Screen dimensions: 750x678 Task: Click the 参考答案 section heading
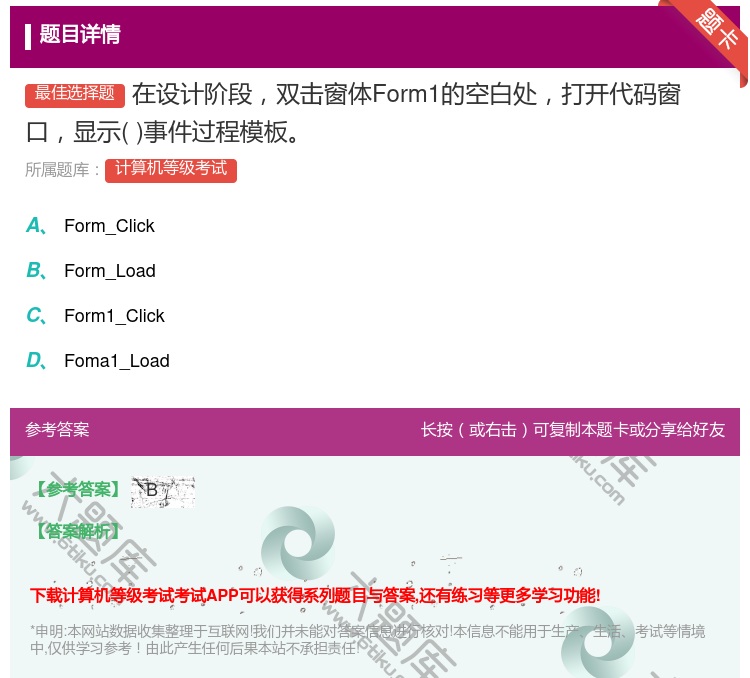[x=57, y=430]
